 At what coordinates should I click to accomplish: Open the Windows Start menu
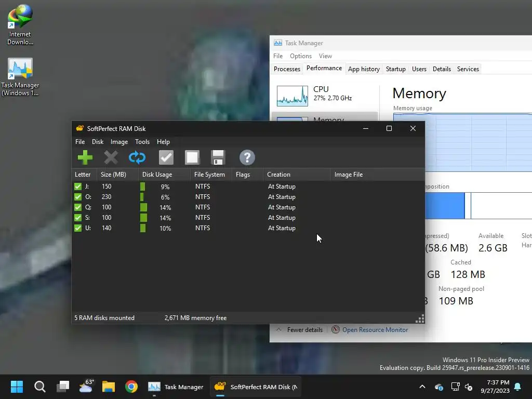click(x=17, y=387)
